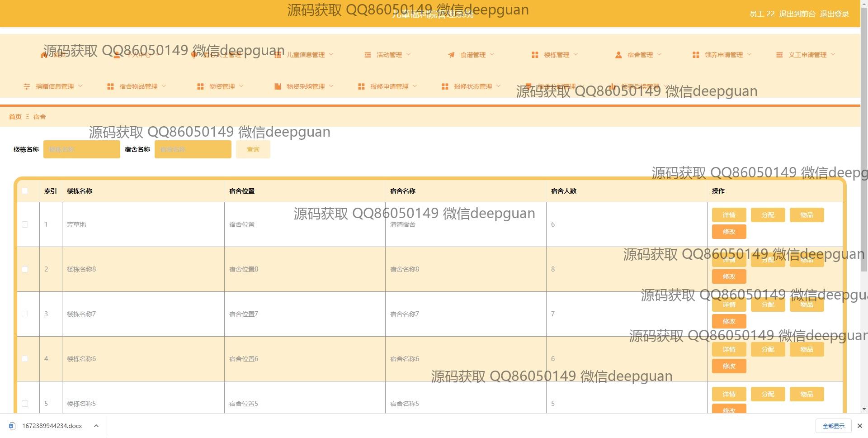Expand the 报修状态管理 dropdown arrow
Screen dimensions: 868x438
tap(498, 86)
